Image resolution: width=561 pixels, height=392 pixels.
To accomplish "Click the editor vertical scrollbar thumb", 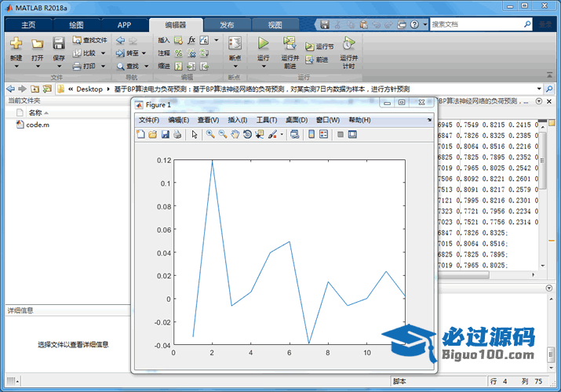I will [x=542, y=160].
